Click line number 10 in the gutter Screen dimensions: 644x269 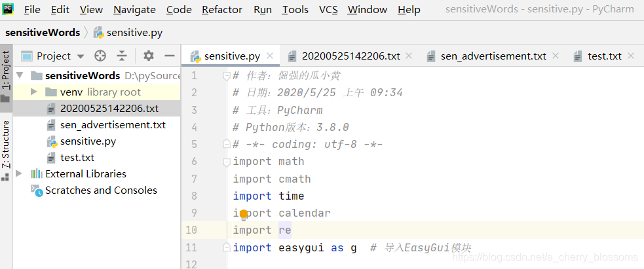pos(191,230)
